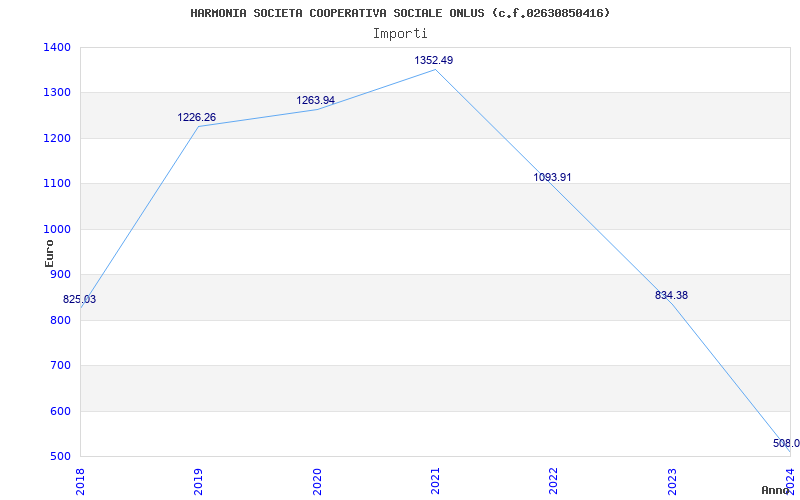Click the Euro axis label

click(49, 253)
